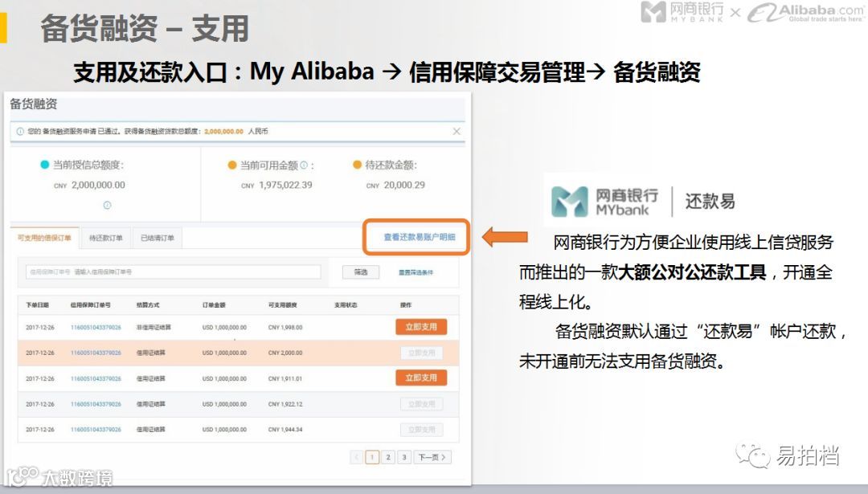Viewport: 868px width, 494px height.
Task: Open order number link in CNY 1,911.01 row
Action: point(96,379)
